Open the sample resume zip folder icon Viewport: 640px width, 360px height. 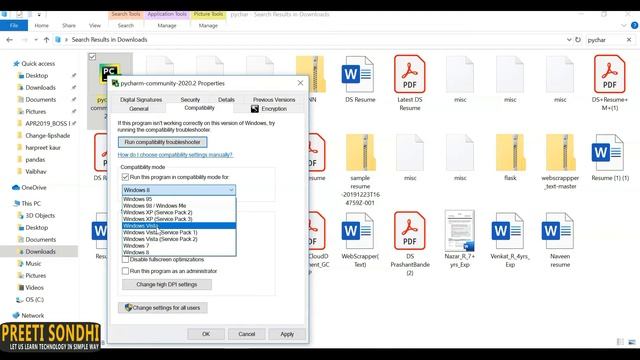pos(360,152)
